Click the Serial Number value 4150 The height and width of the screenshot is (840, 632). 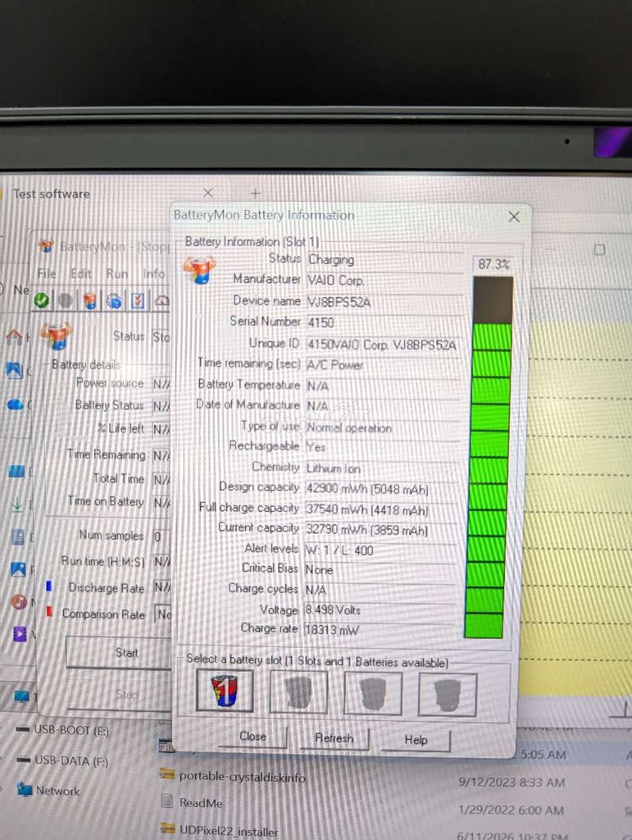(384, 322)
